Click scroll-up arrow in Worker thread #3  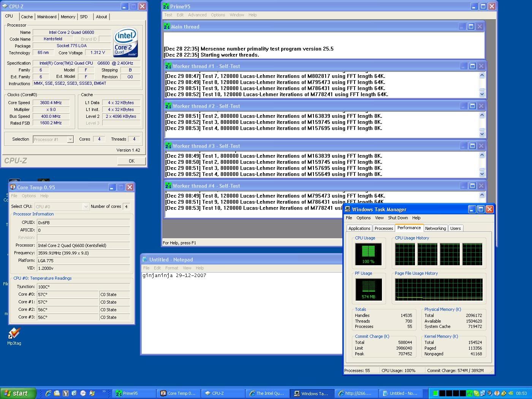[x=482, y=155]
